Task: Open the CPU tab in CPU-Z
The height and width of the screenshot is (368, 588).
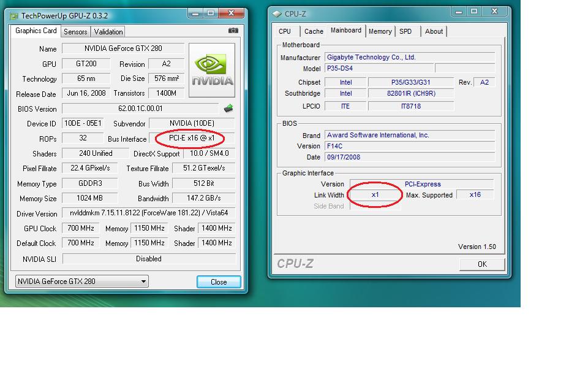Action: [x=285, y=31]
